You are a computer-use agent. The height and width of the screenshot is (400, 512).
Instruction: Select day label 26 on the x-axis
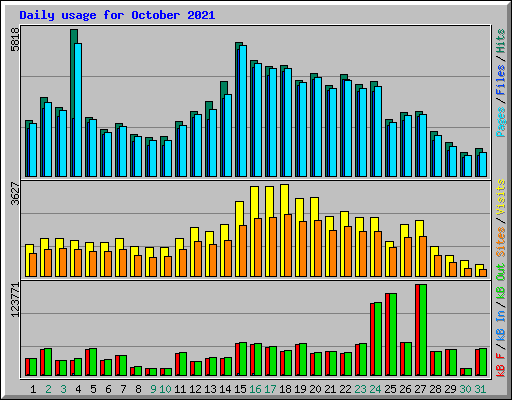point(405,389)
